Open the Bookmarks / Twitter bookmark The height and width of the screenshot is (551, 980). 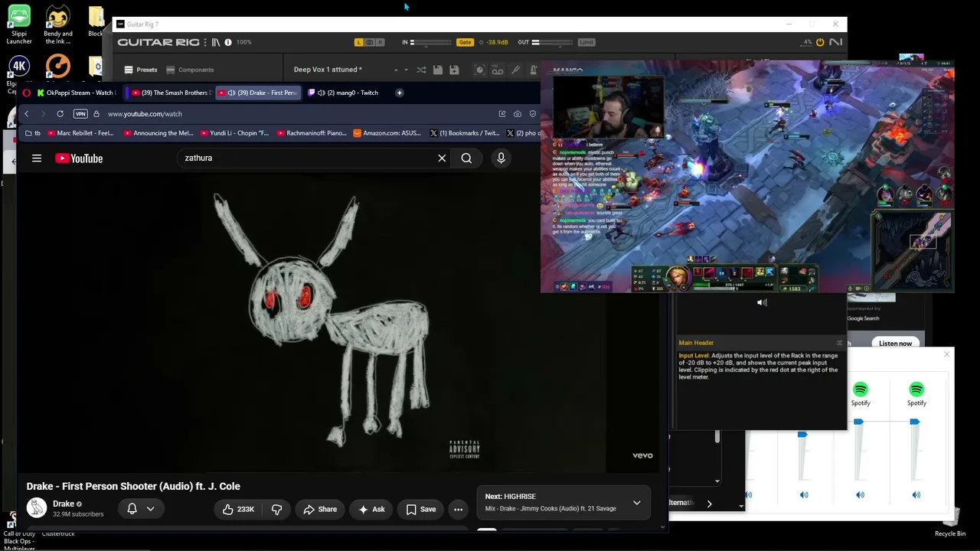[x=464, y=133]
